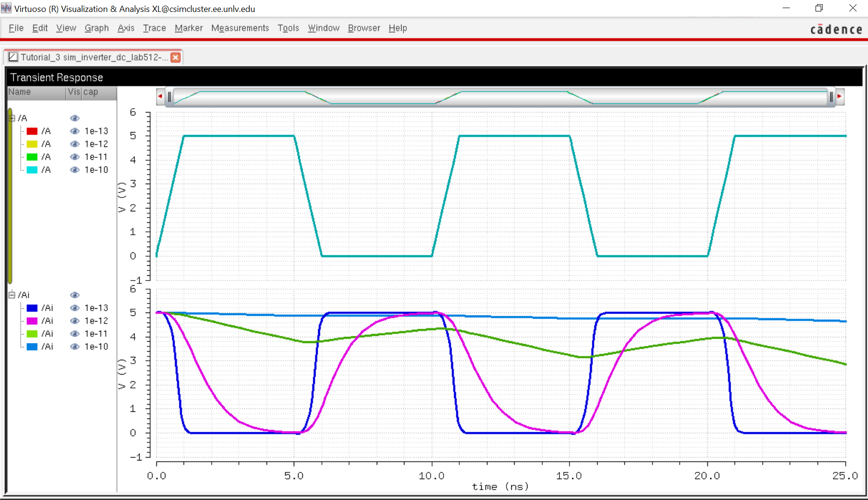This screenshot has height=500, width=868.
Task: Collapse the /Ai tree group
Action: 12,295
